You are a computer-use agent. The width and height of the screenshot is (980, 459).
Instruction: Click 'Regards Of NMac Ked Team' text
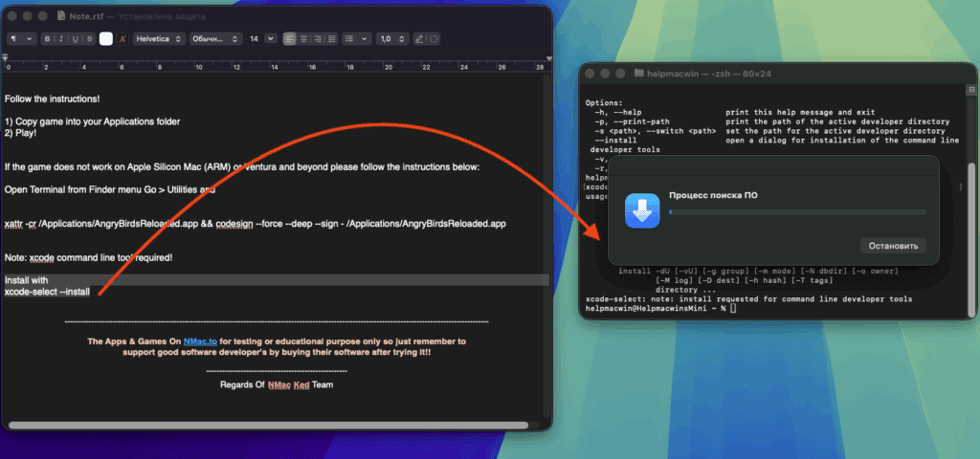[277, 384]
